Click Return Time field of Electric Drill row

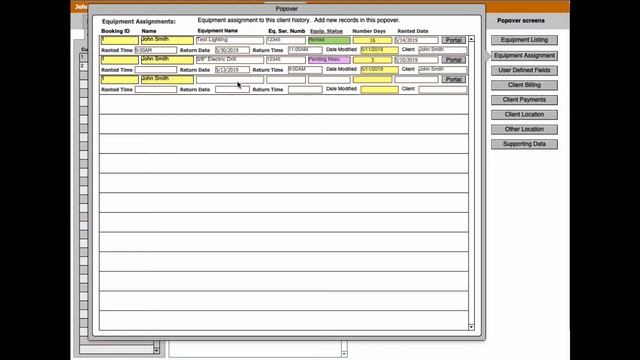[x=305, y=69]
